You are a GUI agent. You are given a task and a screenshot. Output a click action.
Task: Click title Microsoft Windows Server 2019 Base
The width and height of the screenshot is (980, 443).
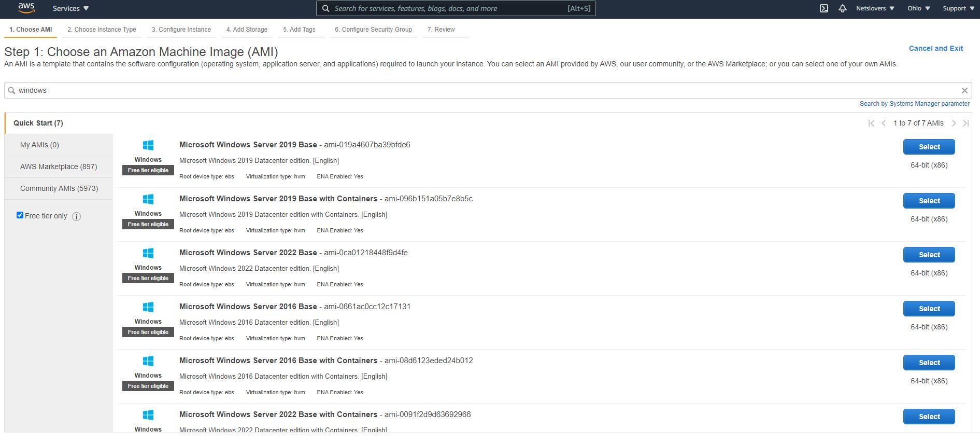[248, 145]
